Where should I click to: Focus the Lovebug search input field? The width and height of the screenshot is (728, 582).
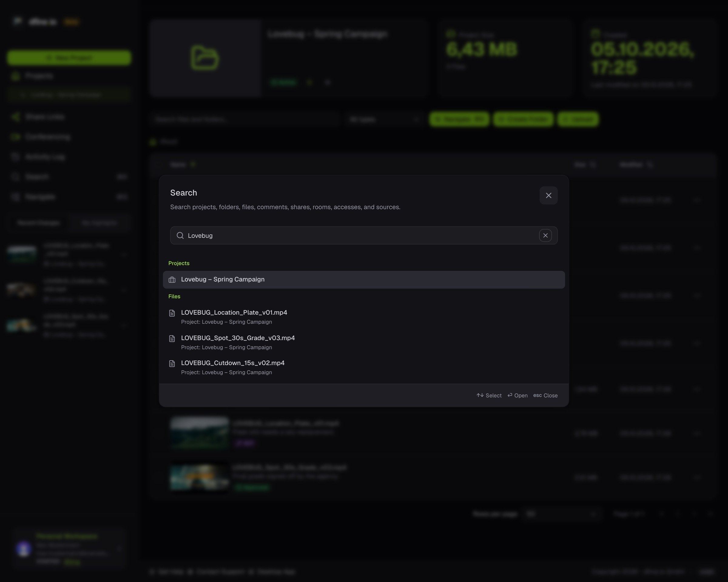point(364,236)
